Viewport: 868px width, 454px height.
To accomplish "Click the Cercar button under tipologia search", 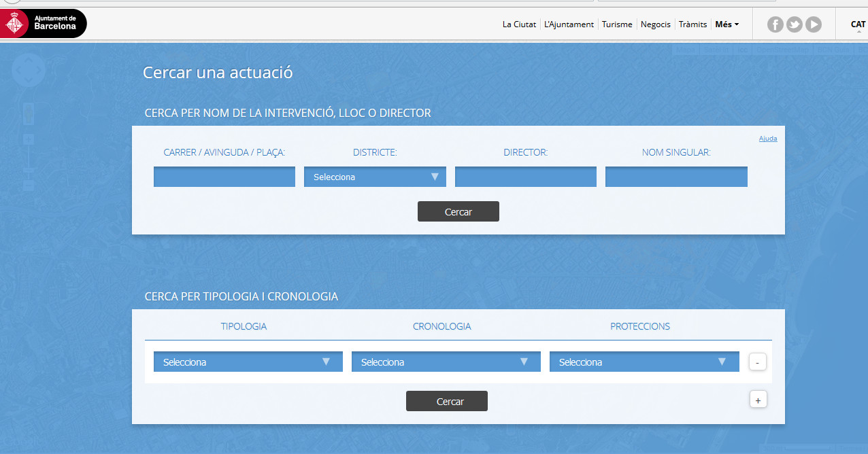I will tap(446, 401).
